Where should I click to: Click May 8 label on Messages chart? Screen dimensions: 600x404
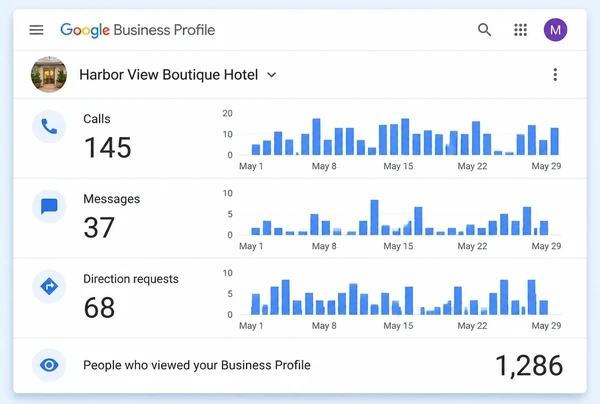pyautogui.click(x=324, y=246)
